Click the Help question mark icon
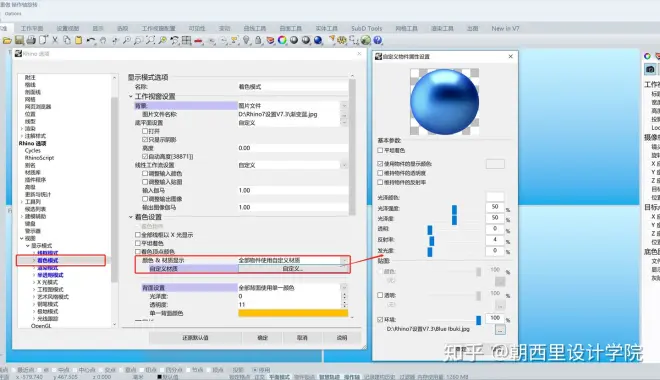Image resolution: width=660 pixels, height=380 pixels. coord(378,40)
